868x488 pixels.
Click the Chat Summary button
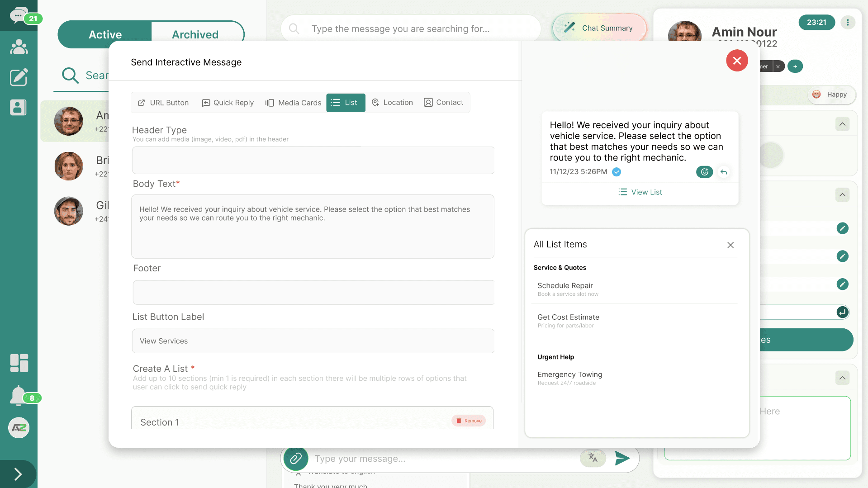[599, 28]
